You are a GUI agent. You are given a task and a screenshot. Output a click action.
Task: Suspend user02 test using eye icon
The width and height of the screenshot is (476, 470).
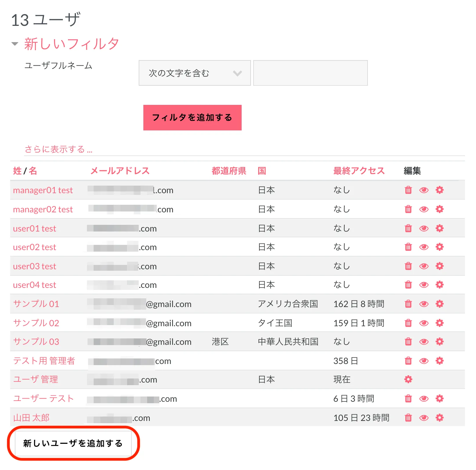pos(424,247)
